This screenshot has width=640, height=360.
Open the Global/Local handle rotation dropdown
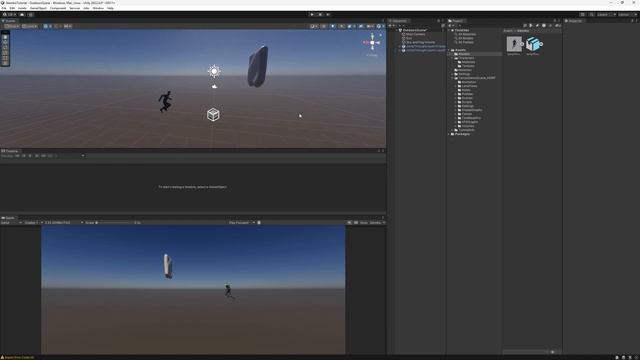click(x=29, y=26)
